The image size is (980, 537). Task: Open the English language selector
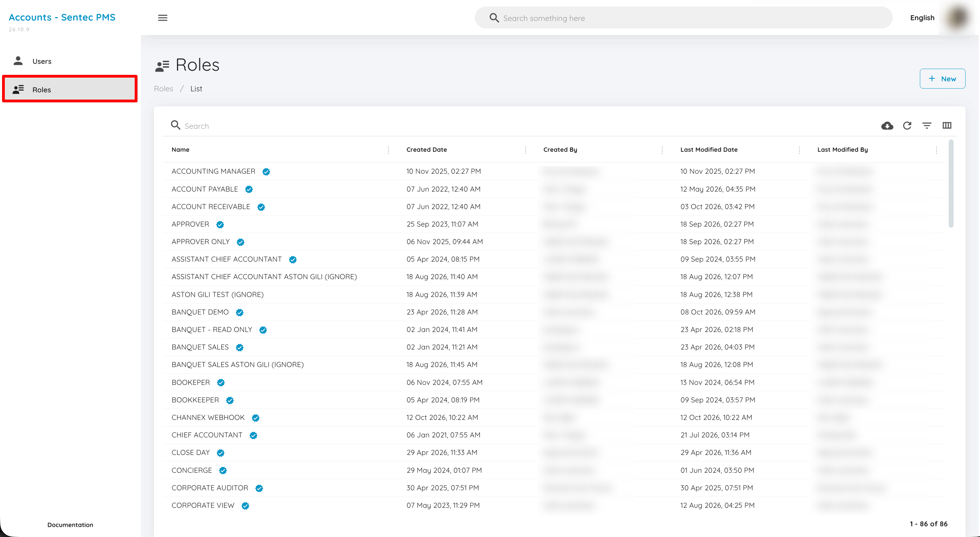pos(922,18)
